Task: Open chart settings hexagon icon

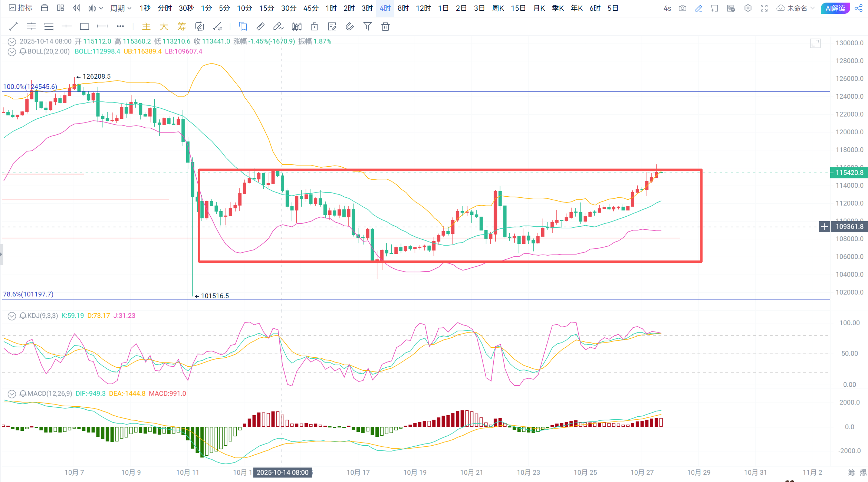Action: pyautogui.click(x=748, y=8)
